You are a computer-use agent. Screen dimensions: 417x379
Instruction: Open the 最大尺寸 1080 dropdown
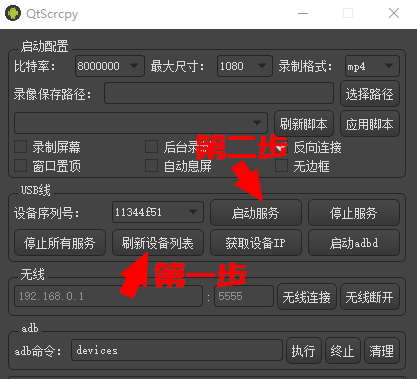245,66
